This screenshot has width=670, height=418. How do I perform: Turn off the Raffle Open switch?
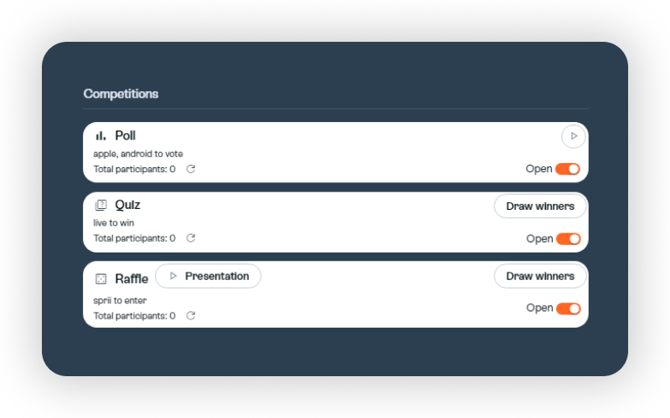point(568,308)
